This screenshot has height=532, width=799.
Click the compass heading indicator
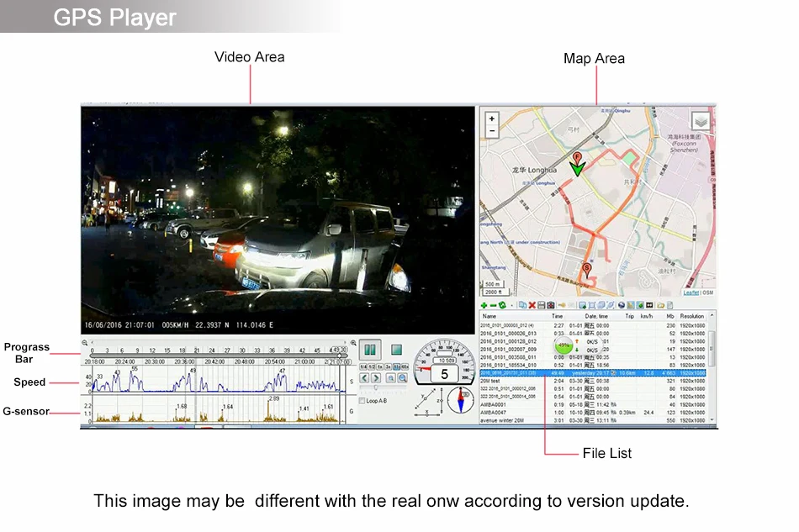pos(461,400)
